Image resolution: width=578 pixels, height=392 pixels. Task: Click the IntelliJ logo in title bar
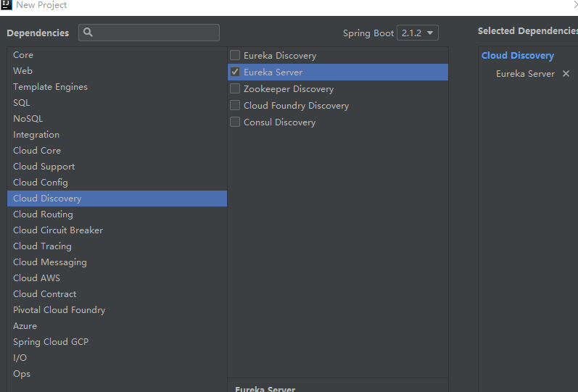pyautogui.click(x=7, y=5)
